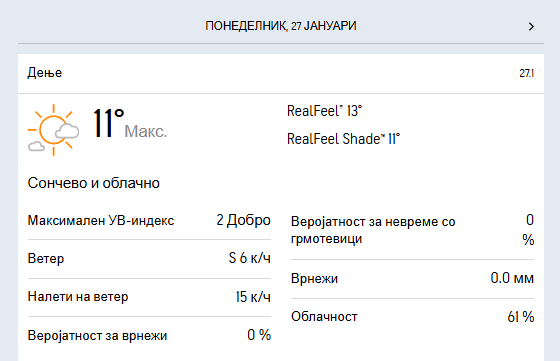Click the Ветер row label

pyautogui.click(x=46, y=259)
